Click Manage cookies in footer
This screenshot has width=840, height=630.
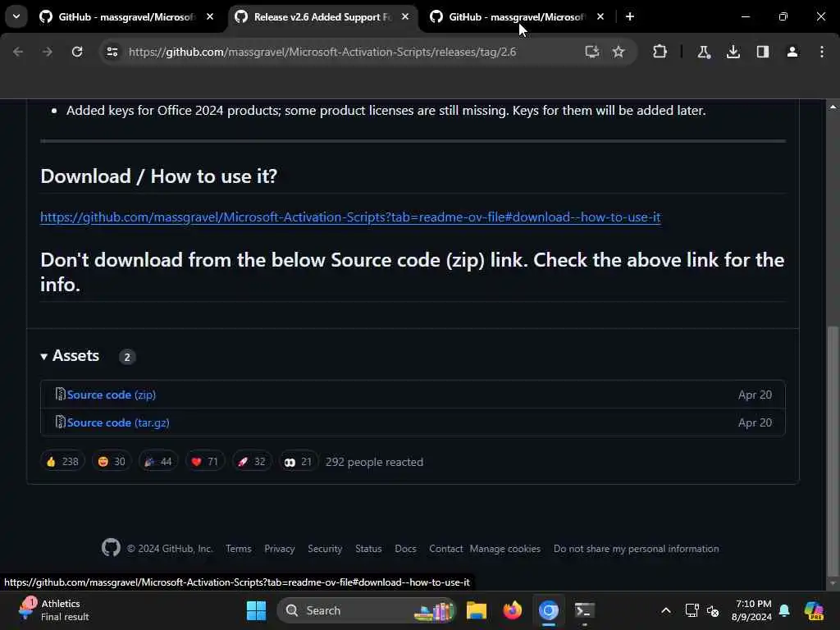pos(505,549)
